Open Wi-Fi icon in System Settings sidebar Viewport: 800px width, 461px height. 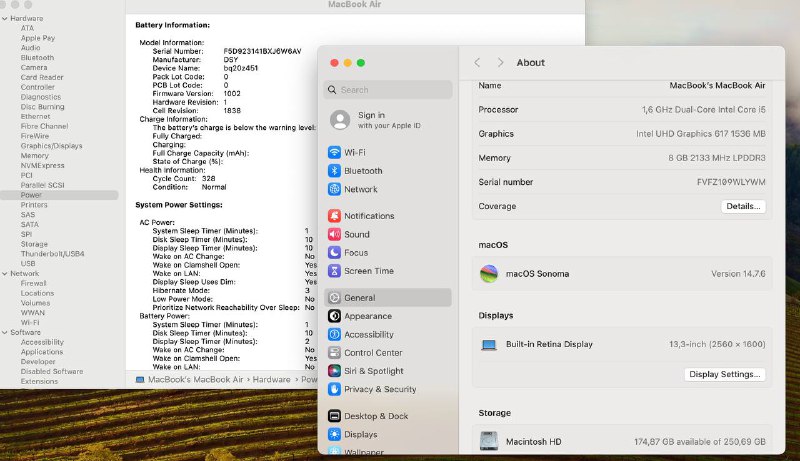[x=334, y=152]
